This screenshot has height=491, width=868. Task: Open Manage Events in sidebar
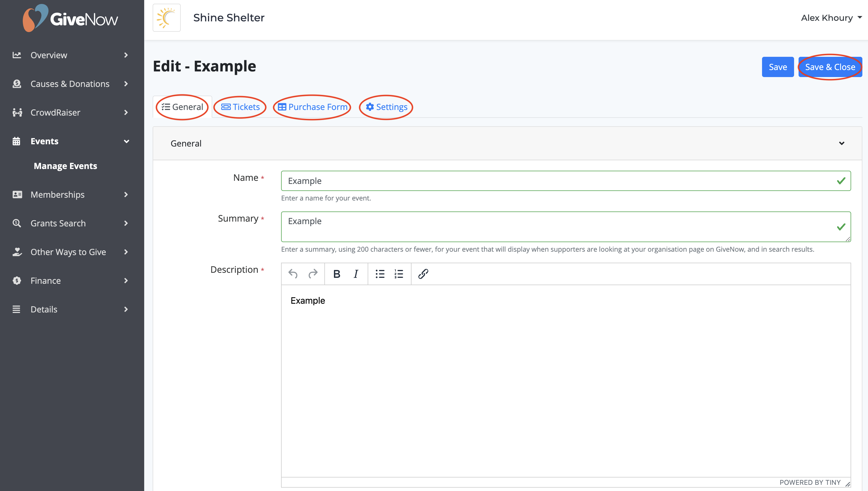[x=65, y=166]
